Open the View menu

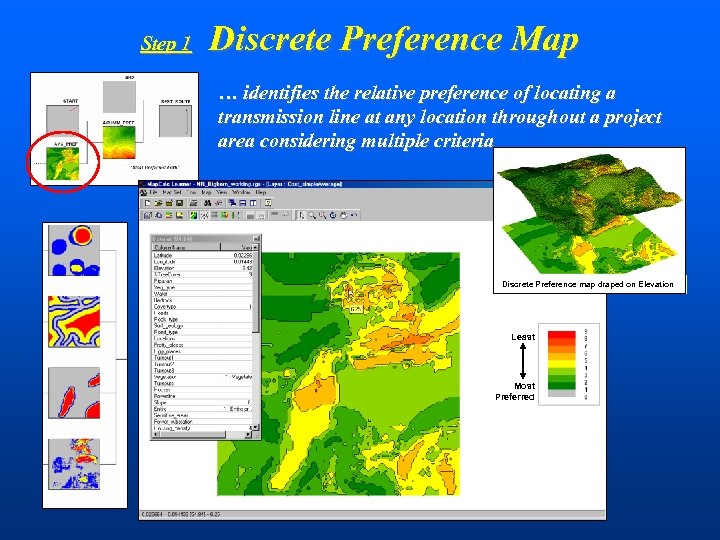coord(222,192)
